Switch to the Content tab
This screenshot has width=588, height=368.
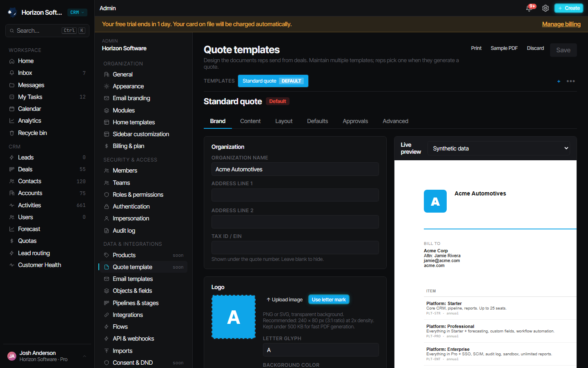pyautogui.click(x=250, y=121)
